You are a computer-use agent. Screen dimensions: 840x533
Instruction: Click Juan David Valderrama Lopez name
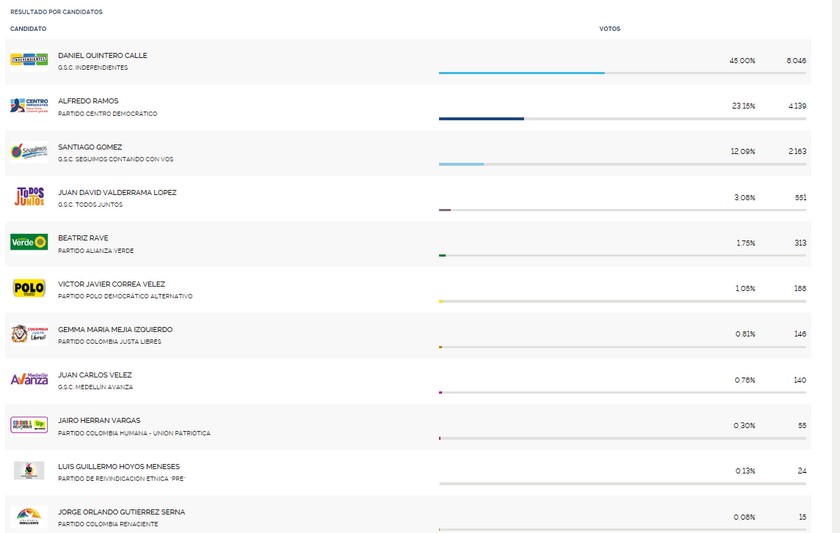(117, 192)
